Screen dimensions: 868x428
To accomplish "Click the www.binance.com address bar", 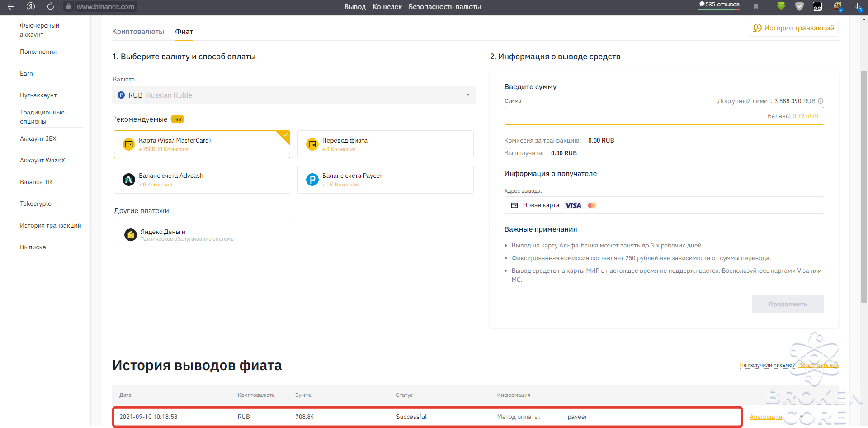I will pyautogui.click(x=105, y=6).
